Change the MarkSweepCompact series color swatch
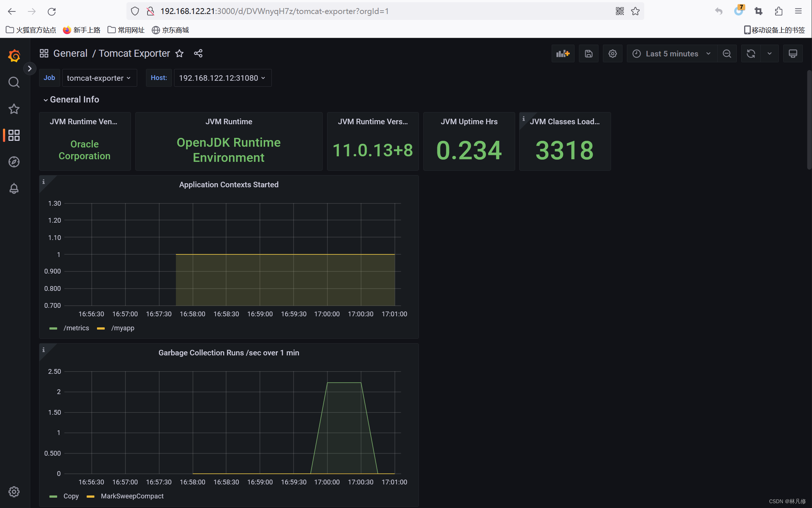Viewport: 812px width, 508px height. coord(90,497)
